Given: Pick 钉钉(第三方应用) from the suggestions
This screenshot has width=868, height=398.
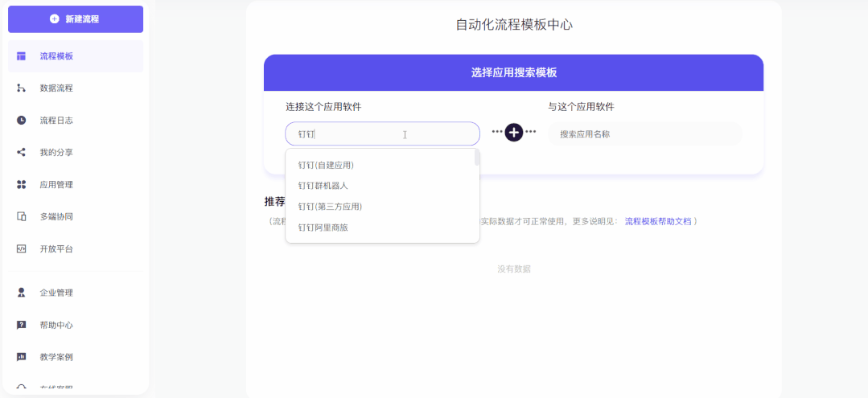Looking at the screenshot, I should coord(330,207).
